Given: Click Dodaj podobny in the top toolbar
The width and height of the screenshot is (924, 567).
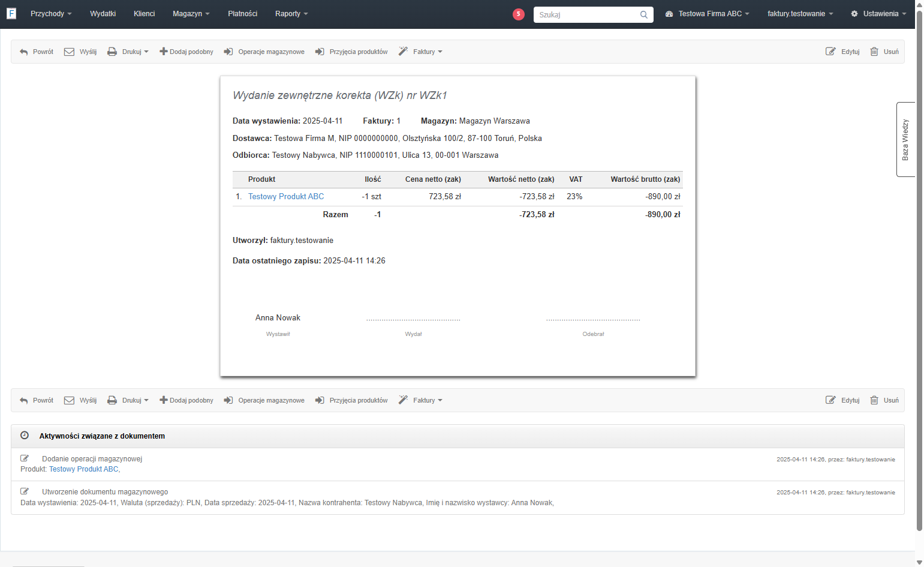Looking at the screenshot, I should (186, 52).
